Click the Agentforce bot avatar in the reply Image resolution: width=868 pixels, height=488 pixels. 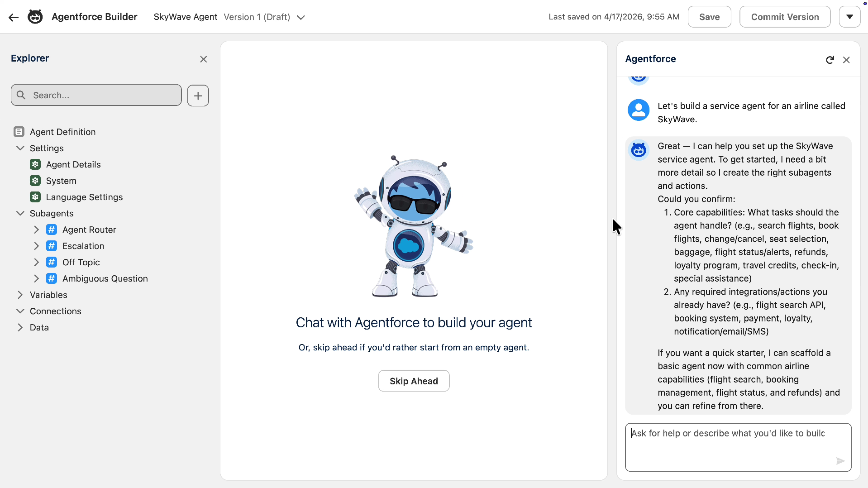(639, 150)
